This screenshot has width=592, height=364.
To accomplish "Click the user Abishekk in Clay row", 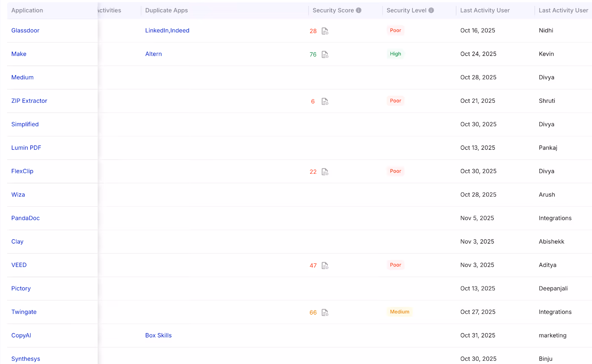I will click(x=552, y=242).
